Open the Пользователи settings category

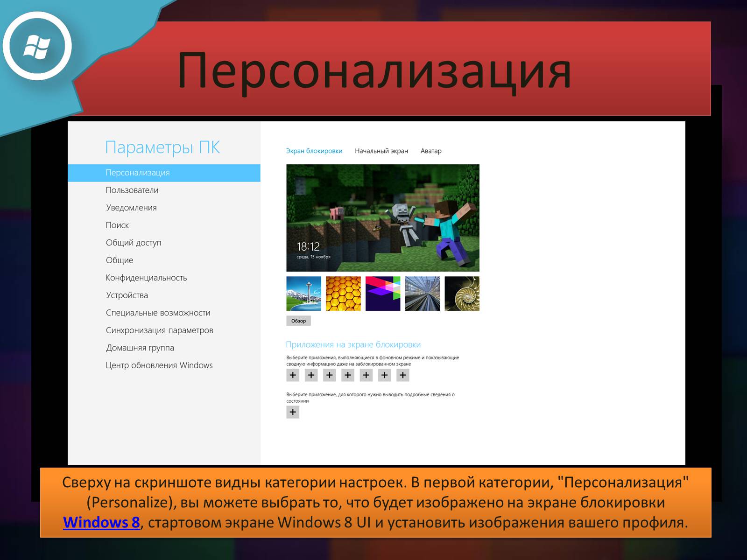click(x=132, y=190)
